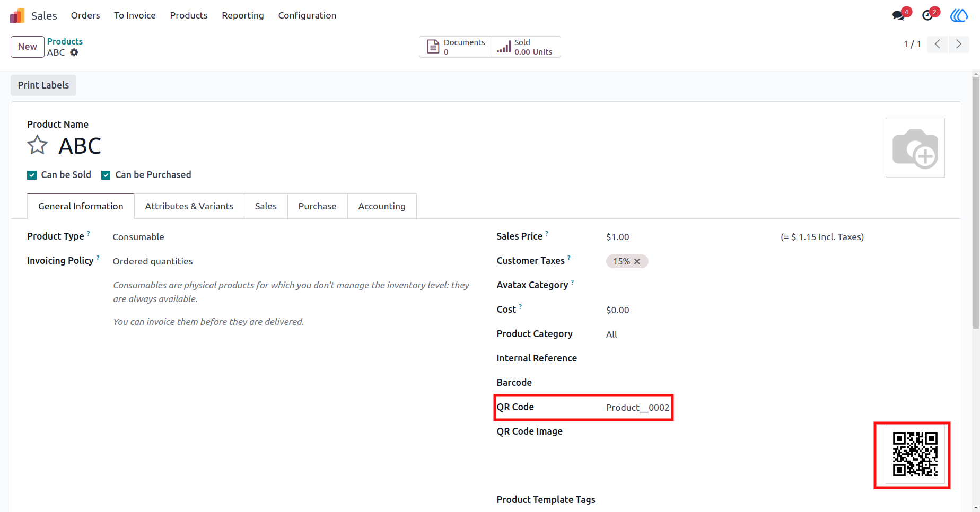The image size is (980, 512).
Task: Switch to the Attributes & Variants tab
Action: point(189,206)
